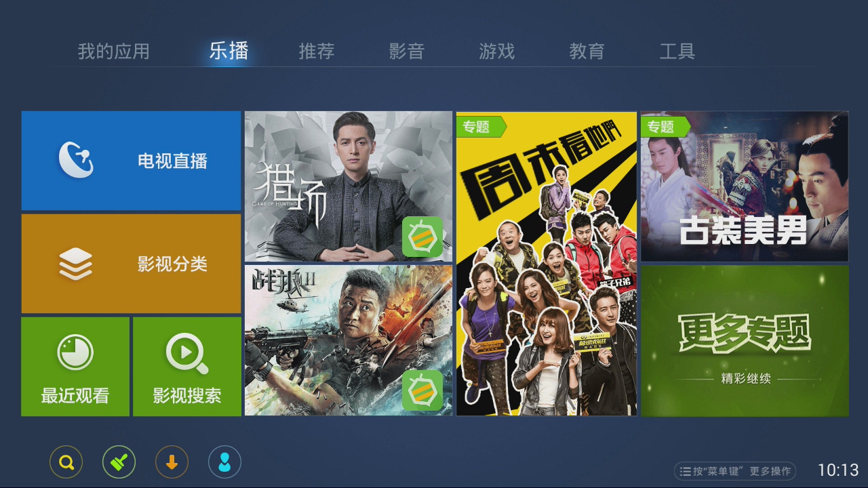The width and height of the screenshot is (868, 488).
Task: Open the blue user account icon
Action: click(x=224, y=463)
